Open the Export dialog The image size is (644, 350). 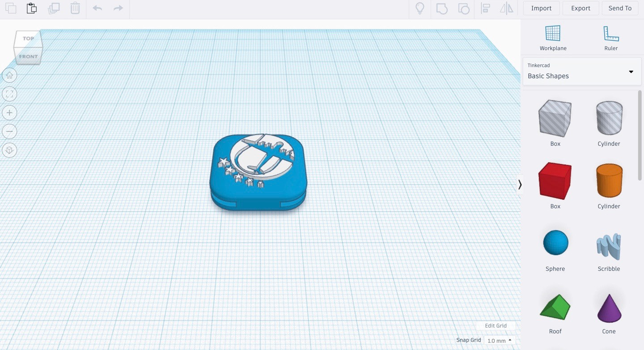[x=580, y=8]
